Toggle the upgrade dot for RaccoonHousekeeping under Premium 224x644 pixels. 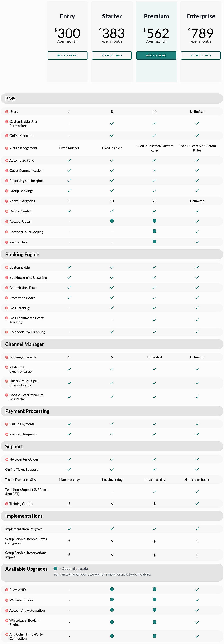pyautogui.click(x=154, y=231)
